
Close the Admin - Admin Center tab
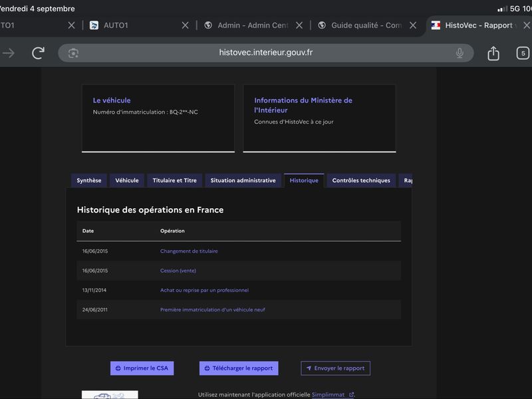pos(299,25)
